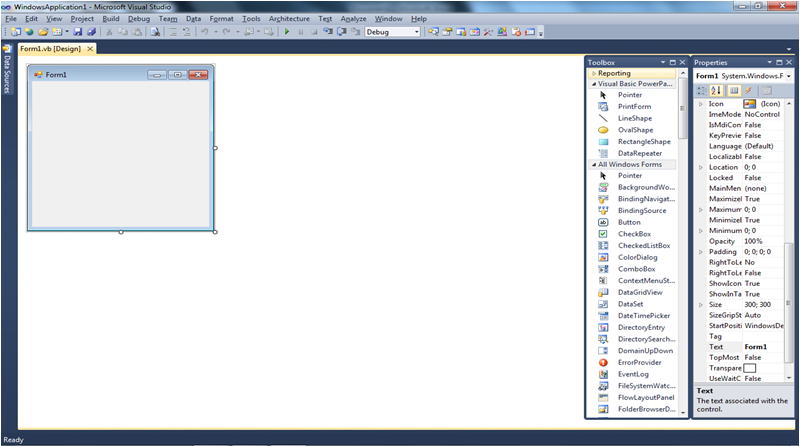Collapse the All Windows Forms section
The image size is (800, 447).
click(594, 165)
